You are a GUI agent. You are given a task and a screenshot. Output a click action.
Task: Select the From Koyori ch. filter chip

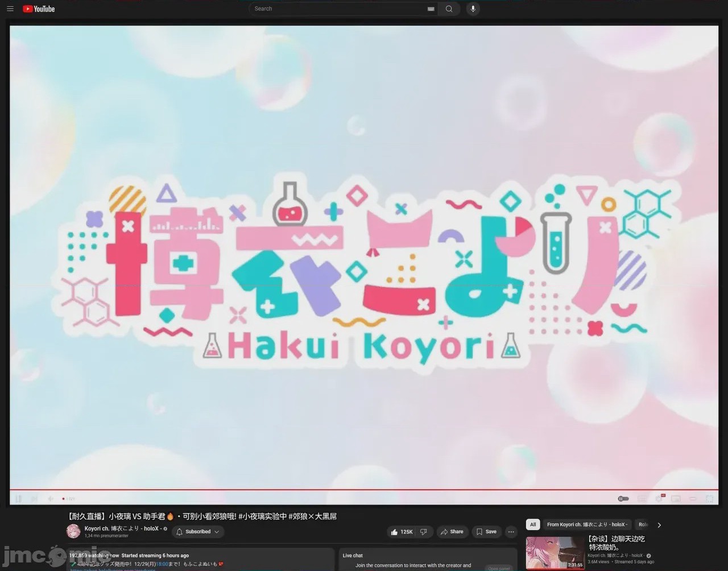pos(587,524)
